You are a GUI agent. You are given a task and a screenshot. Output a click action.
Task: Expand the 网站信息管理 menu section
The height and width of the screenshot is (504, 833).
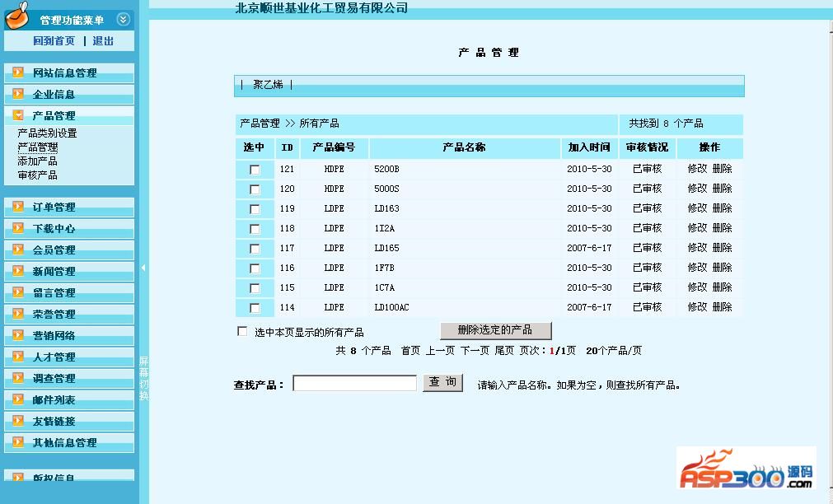tap(69, 72)
